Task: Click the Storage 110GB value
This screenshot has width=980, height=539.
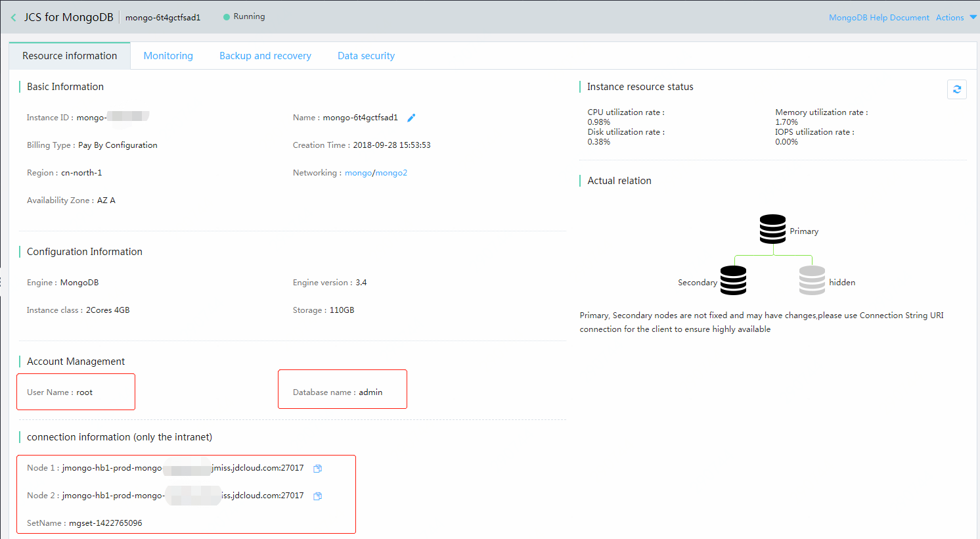Action: pyautogui.click(x=342, y=310)
